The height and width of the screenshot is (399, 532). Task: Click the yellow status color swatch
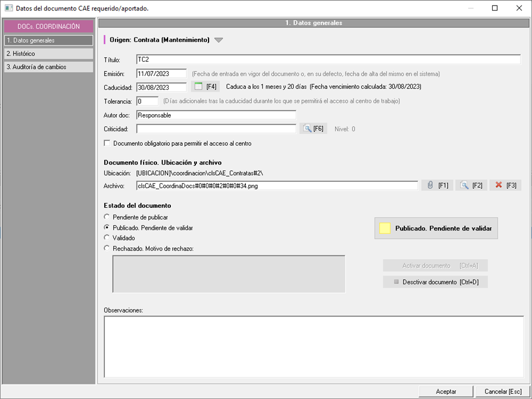tap(385, 228)
